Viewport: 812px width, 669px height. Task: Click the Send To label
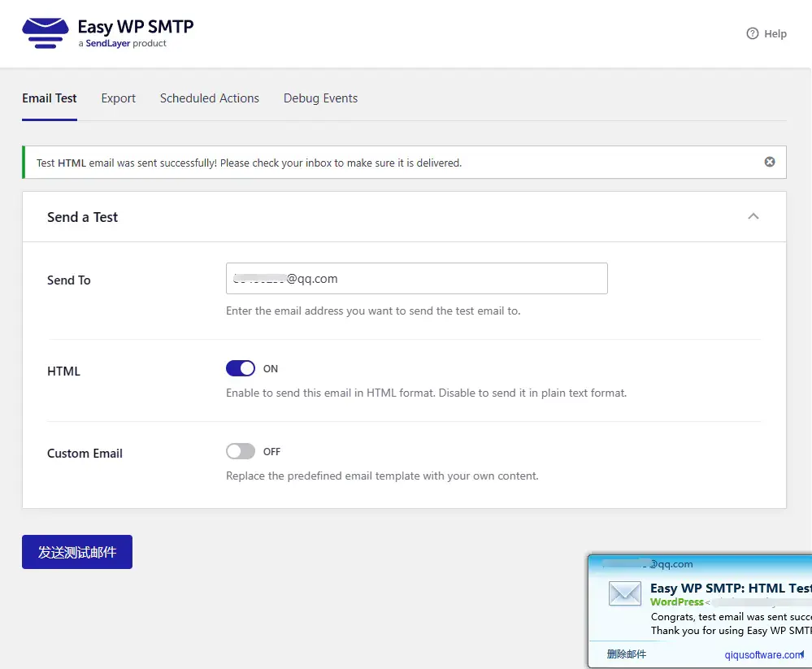tap(69, 280)
